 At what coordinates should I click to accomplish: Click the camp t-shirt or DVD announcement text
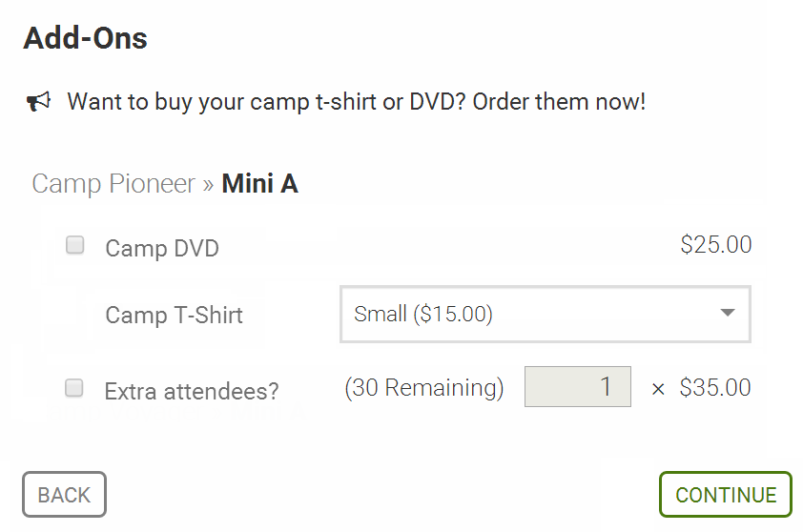click(x=357, y=102)
